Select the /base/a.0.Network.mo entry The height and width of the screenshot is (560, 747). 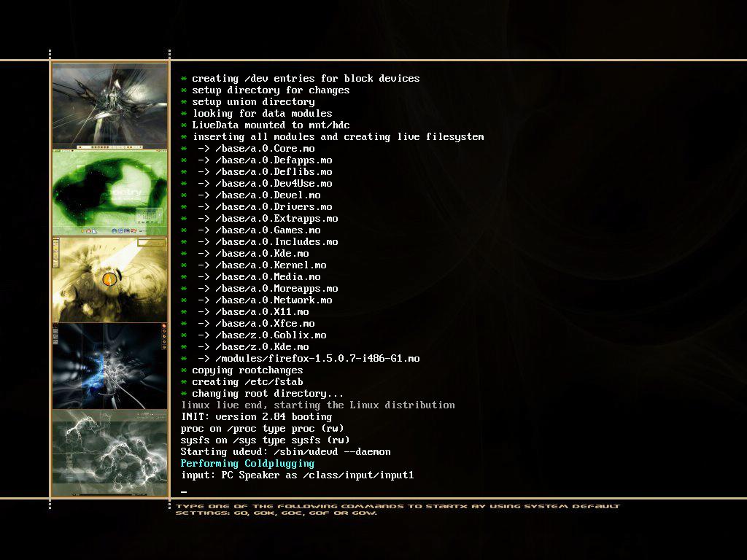[256, 300]
